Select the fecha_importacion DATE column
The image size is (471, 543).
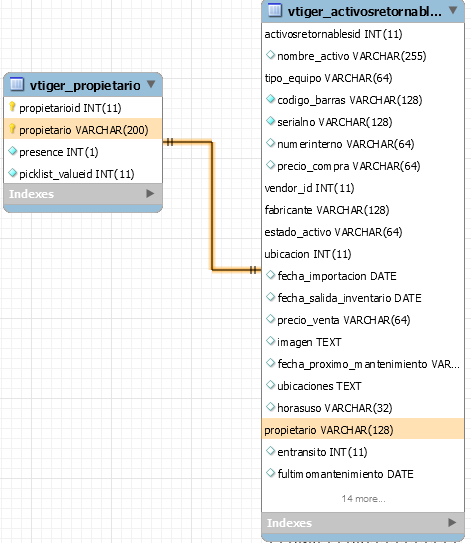point(363,276)
